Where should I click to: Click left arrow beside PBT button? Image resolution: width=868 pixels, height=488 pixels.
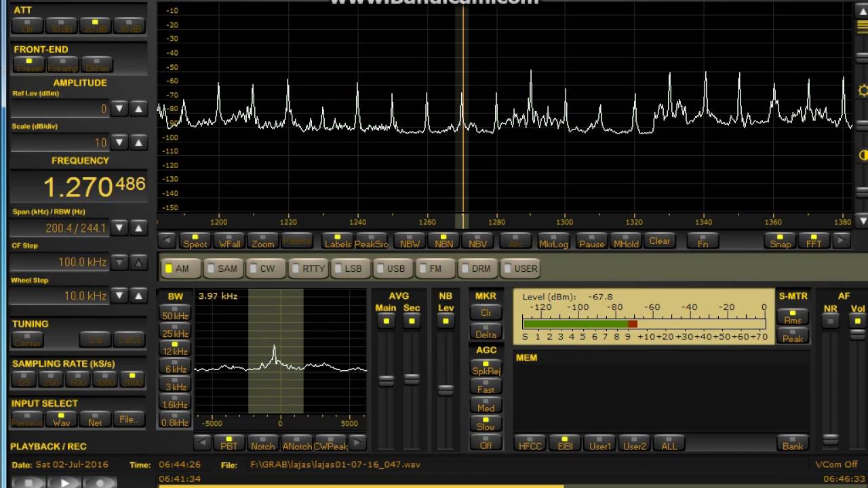202,443
